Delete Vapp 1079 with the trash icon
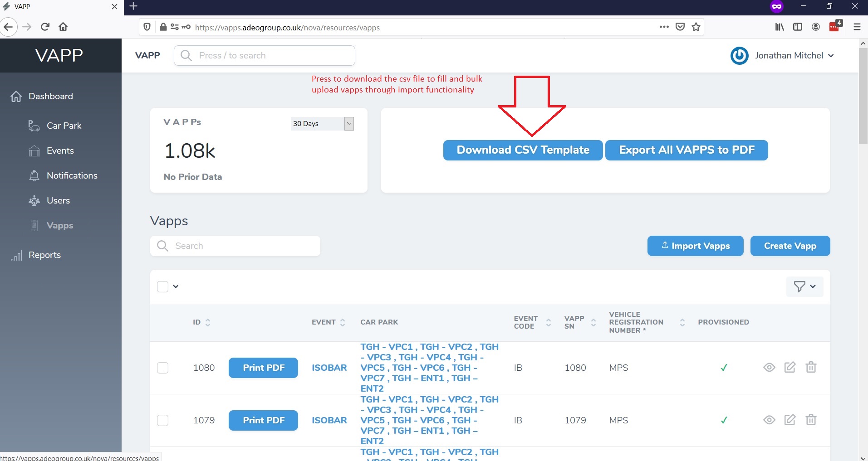Screen dimensions: 868x461 (x=811, y=420)
